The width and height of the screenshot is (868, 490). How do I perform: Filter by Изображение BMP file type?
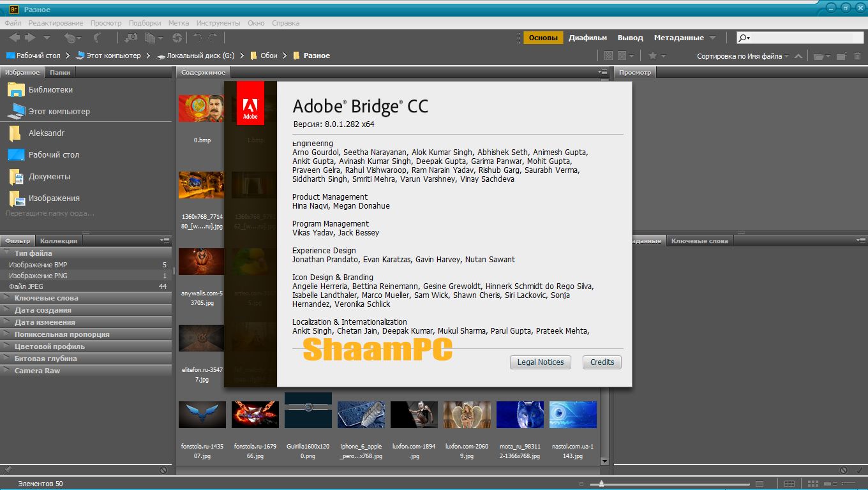[86, 265]
